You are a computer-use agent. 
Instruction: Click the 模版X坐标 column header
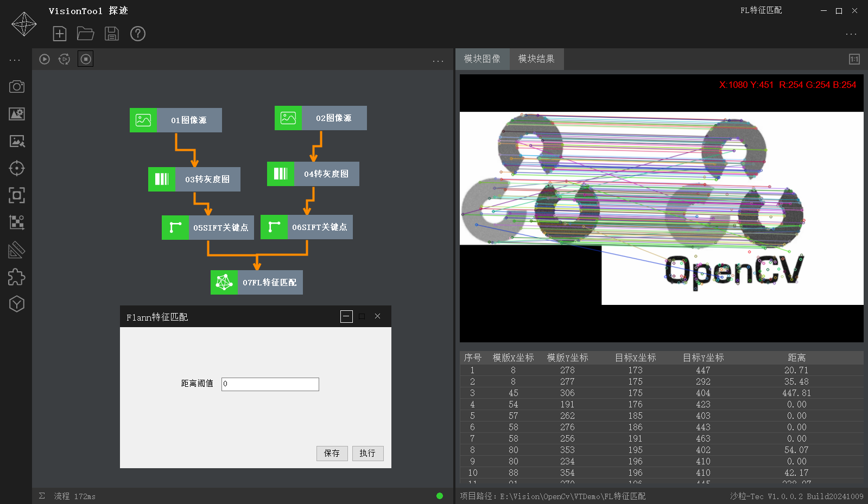(513, 358)
